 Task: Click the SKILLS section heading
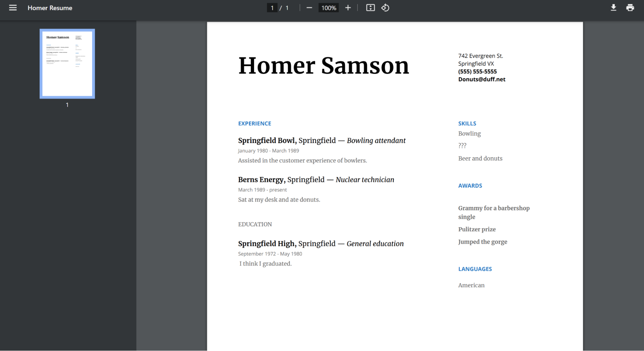pyautogui.click(x=467, y=124)
